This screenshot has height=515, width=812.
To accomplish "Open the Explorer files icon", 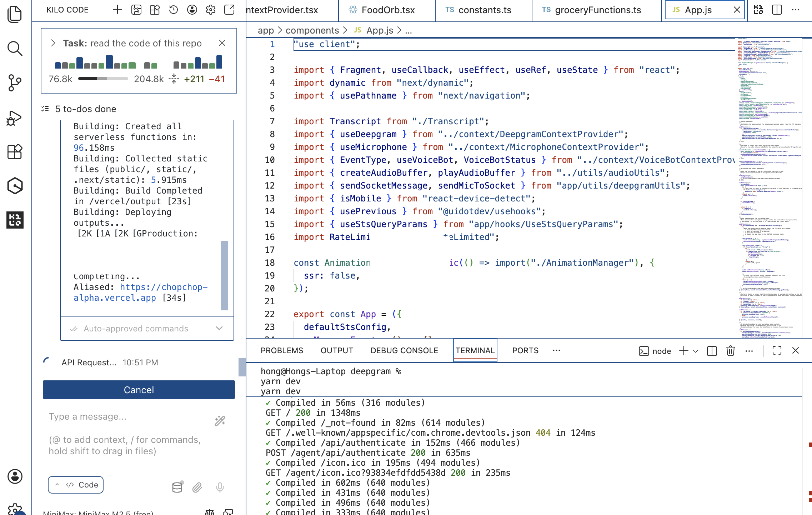I will click(x=15, y=15).
